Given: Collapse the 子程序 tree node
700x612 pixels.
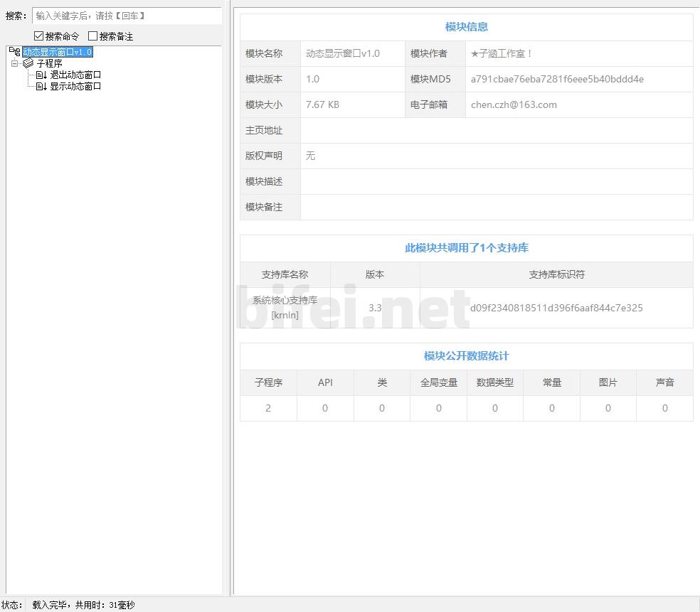Looking at the screenshot, I should [x=14, y=63].
